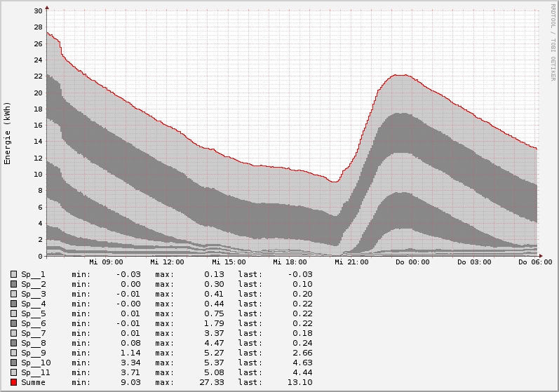Click the red arrow atop the y-axis
This screenshot has height=392, width=559.
pyautogui.click(x=47, y=8)
